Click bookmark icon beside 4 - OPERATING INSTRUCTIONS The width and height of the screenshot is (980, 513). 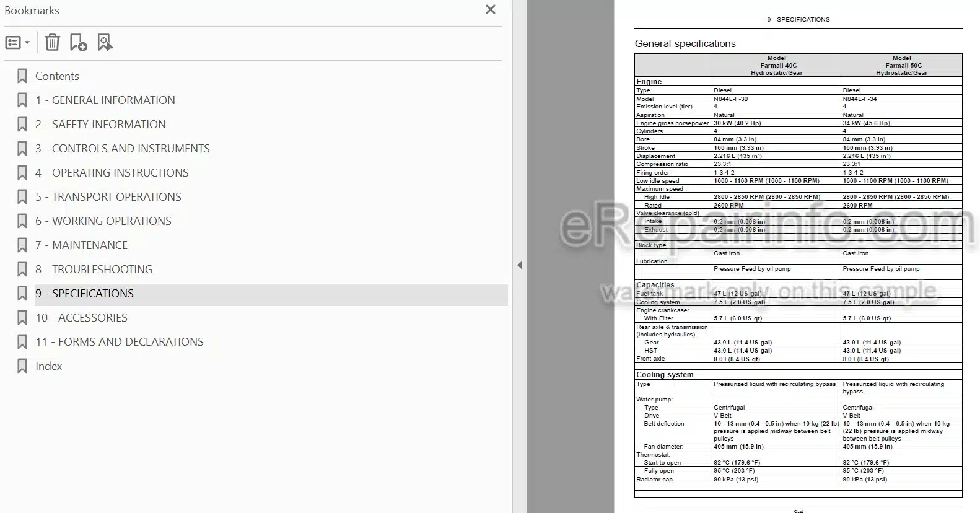click(22, 173)
